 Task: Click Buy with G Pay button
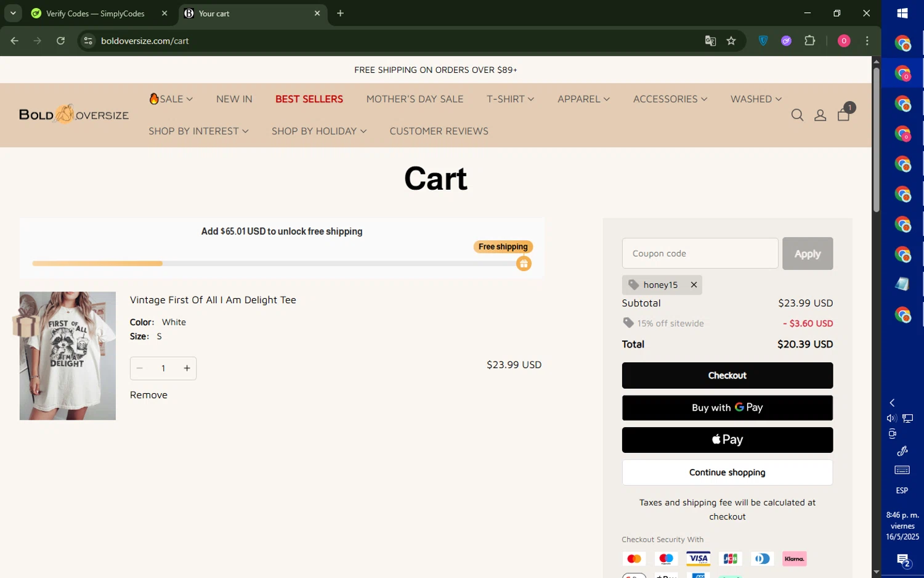(x=727, y=407)
